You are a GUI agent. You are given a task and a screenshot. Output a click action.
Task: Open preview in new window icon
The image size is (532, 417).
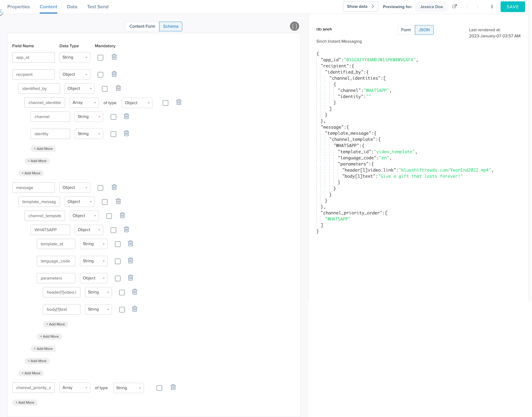pyautogui.click(x=454, y=7)
